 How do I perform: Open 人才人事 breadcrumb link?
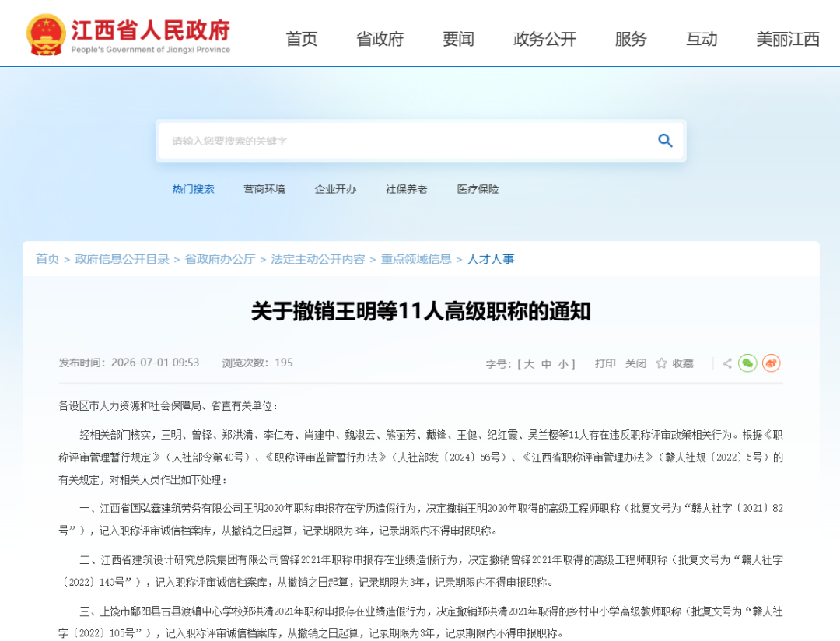491,259
